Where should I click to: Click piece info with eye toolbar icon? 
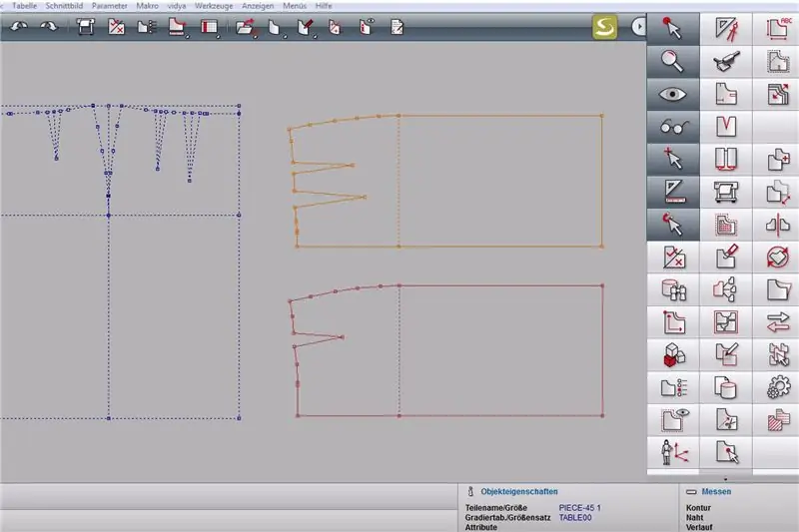tap(367, 27)
